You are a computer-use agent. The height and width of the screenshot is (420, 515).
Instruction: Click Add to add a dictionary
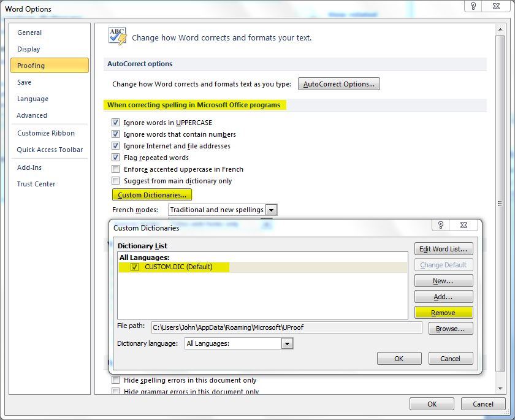point(443,297)
